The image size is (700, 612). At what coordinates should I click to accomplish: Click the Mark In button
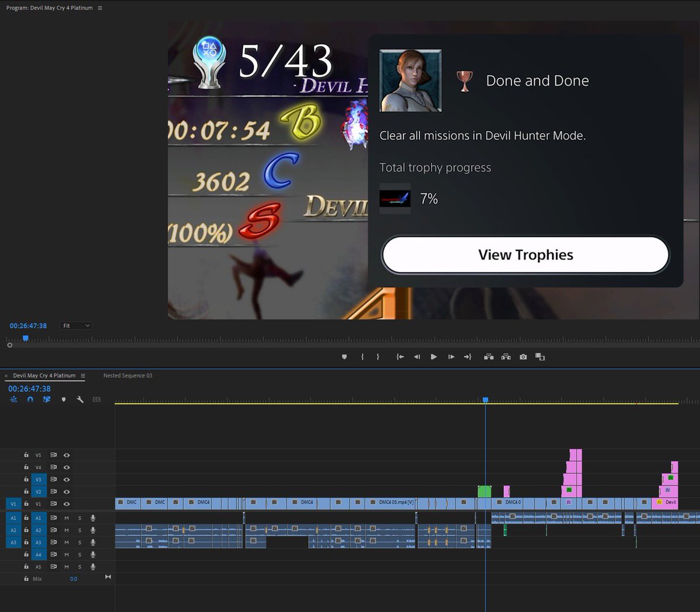362,357
